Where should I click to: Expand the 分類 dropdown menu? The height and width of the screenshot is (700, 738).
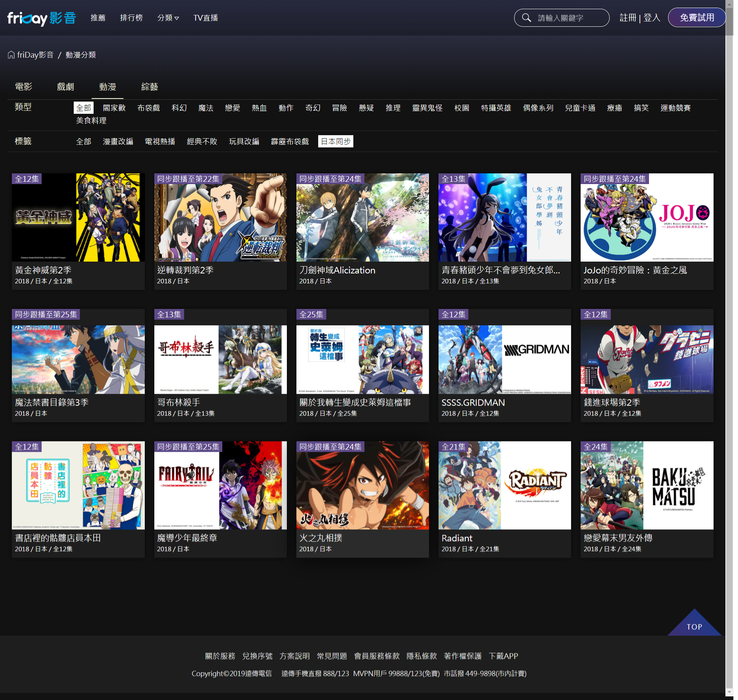(x=168, y=18)
